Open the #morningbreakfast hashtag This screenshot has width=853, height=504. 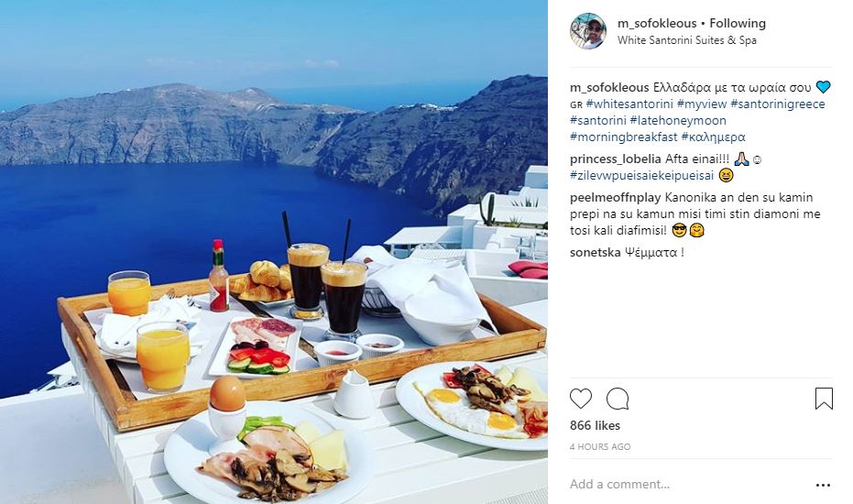tap(623, 137)
